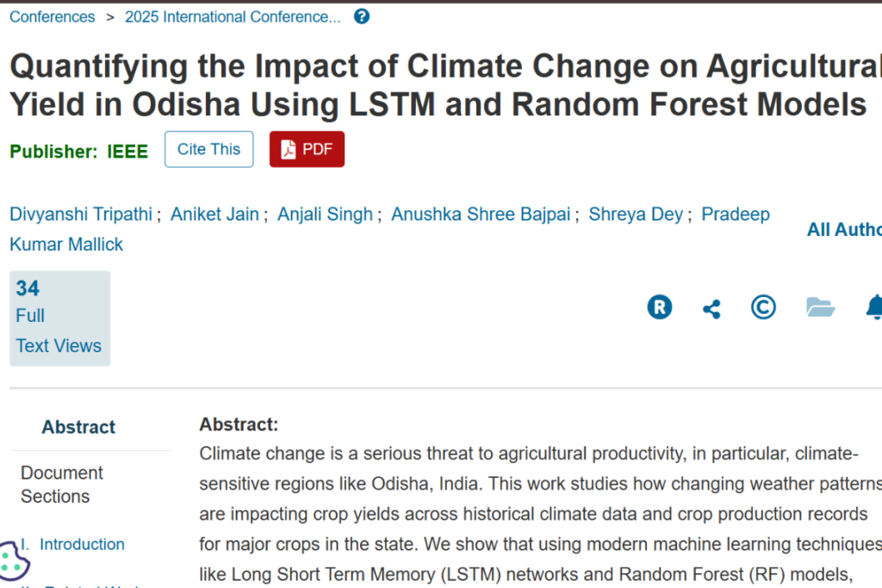Save to collection folder icon

click(820, 307)
